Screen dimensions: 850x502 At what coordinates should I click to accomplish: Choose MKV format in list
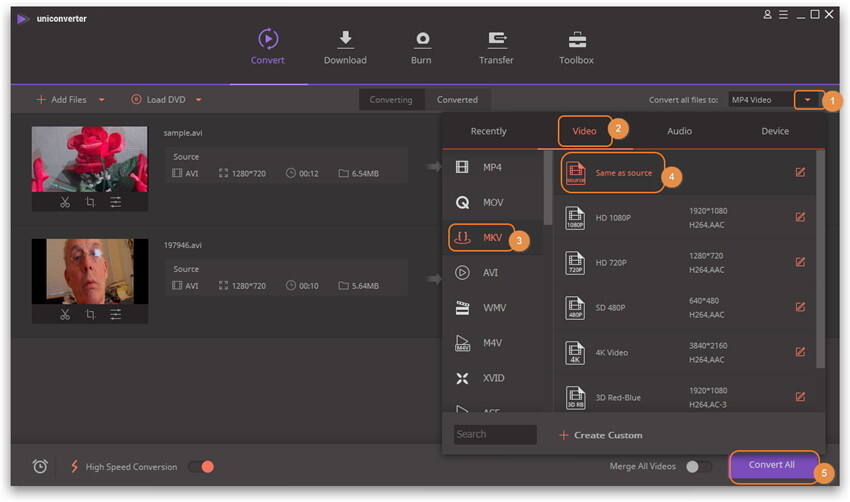493,237
